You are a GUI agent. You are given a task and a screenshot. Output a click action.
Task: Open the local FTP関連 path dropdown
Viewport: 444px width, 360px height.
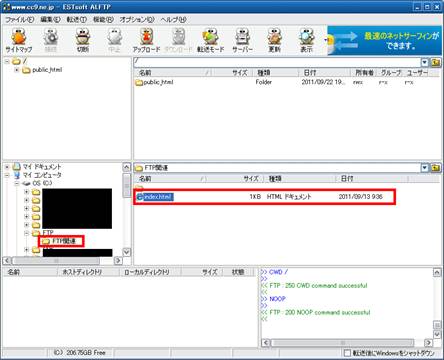[425, 168]
